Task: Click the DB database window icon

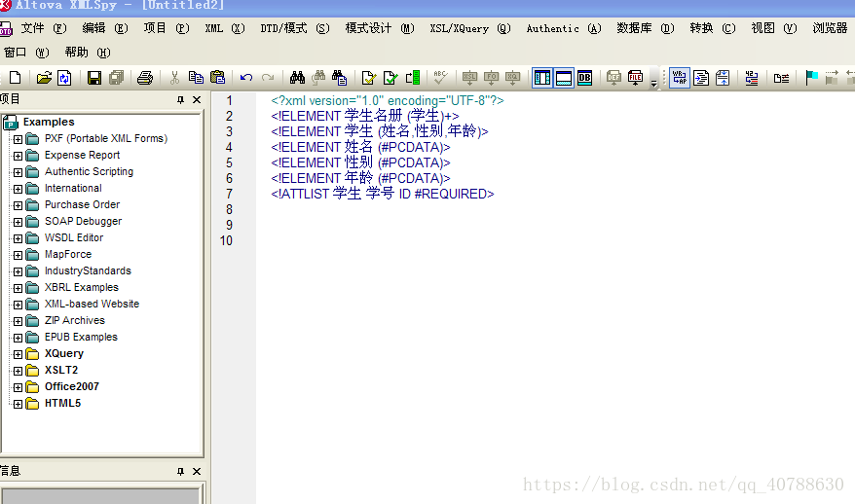Action: [x=584, y=78]
